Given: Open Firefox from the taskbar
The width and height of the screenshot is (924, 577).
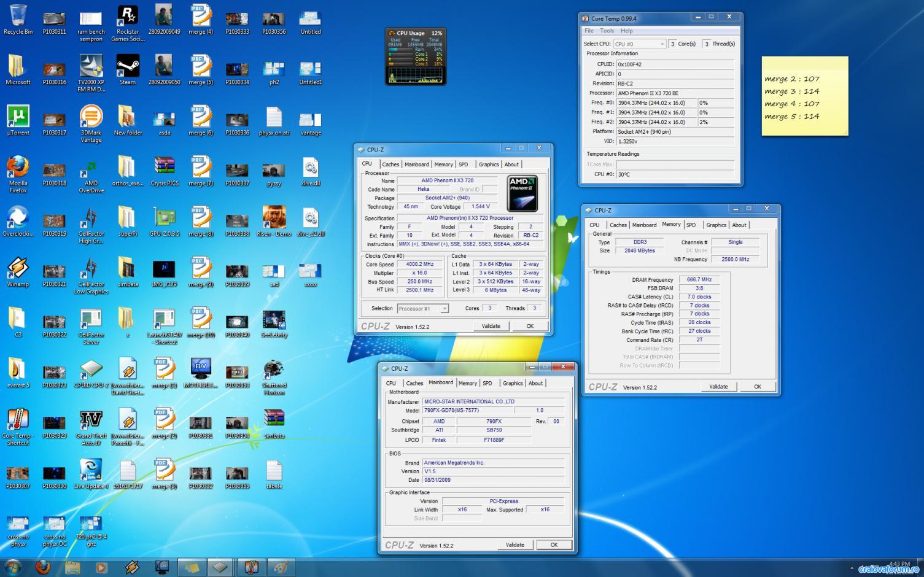Looking at the screenshot, I should 43,567.
